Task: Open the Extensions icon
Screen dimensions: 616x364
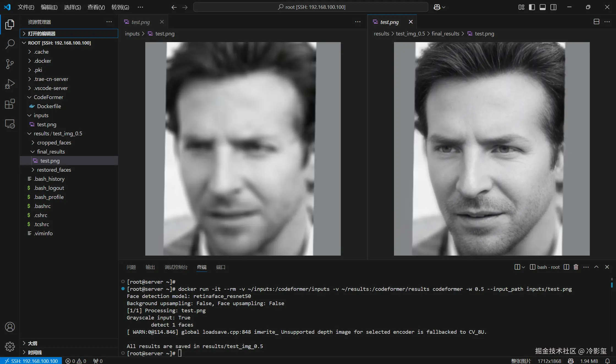Action: [10, 104]
